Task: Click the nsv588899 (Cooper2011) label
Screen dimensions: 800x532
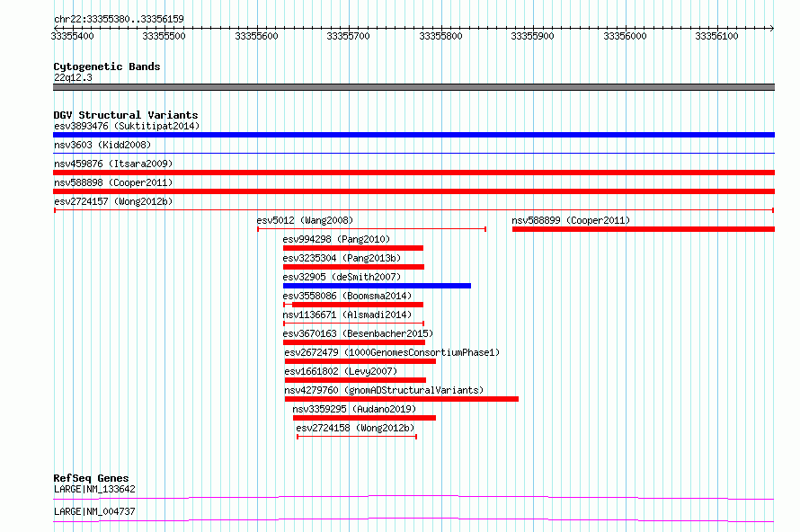Action: coord(571,220)
